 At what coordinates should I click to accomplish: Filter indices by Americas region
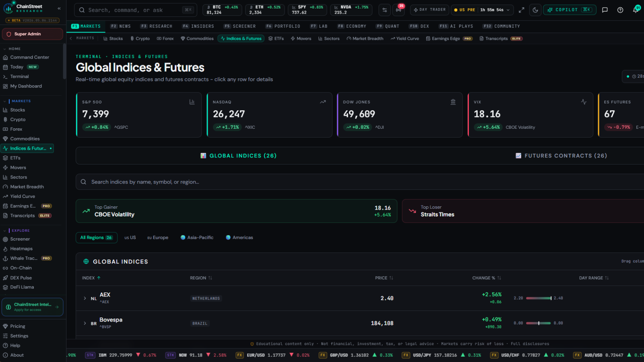[x=239, y=238]
